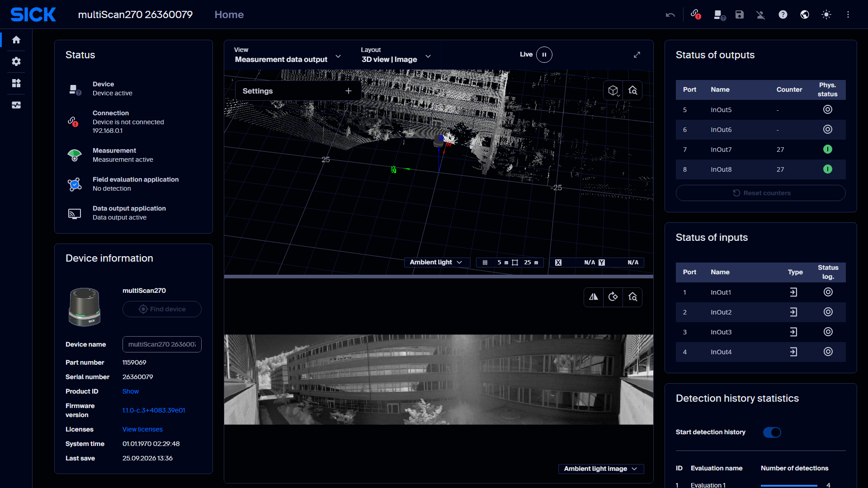Open the diagnostics monitor sidebar icon
This screenshot has width=868, height=488.
coord(16,105)
